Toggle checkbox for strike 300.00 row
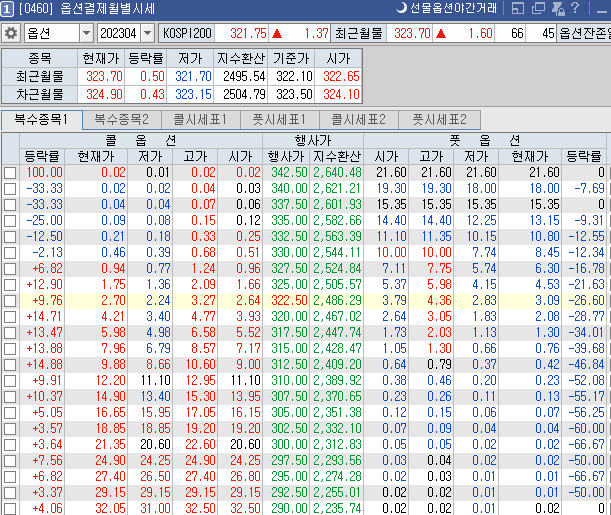This screenshot has height=515, width=611. (x=10, y=444)
